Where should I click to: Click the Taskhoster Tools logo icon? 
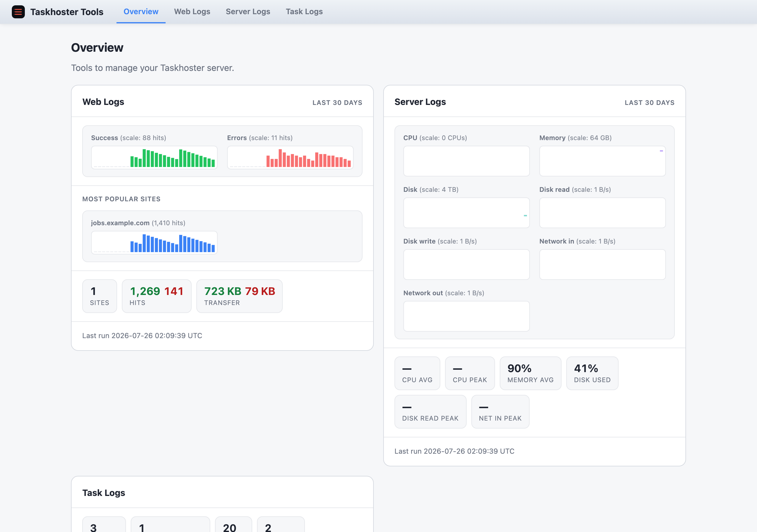tap(18, 12)
